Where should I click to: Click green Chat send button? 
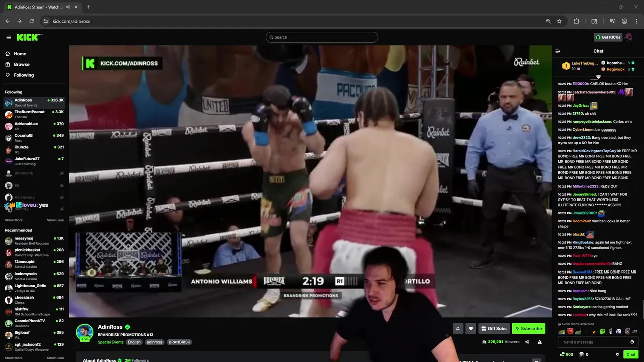(631, 354)
